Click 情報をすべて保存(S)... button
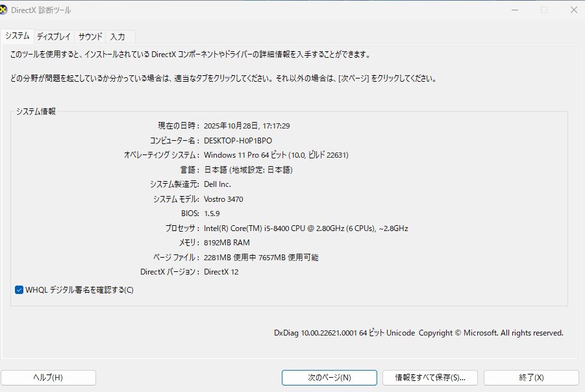The image size is (585, 392). tap(430, 377)
